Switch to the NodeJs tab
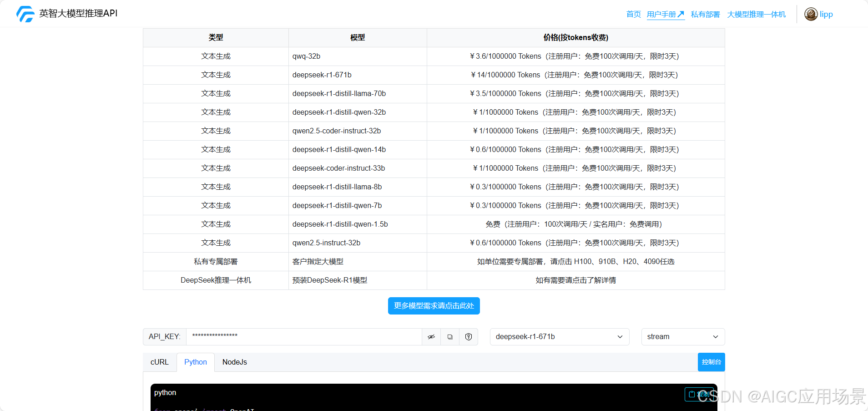 click(x=235, y=362)
